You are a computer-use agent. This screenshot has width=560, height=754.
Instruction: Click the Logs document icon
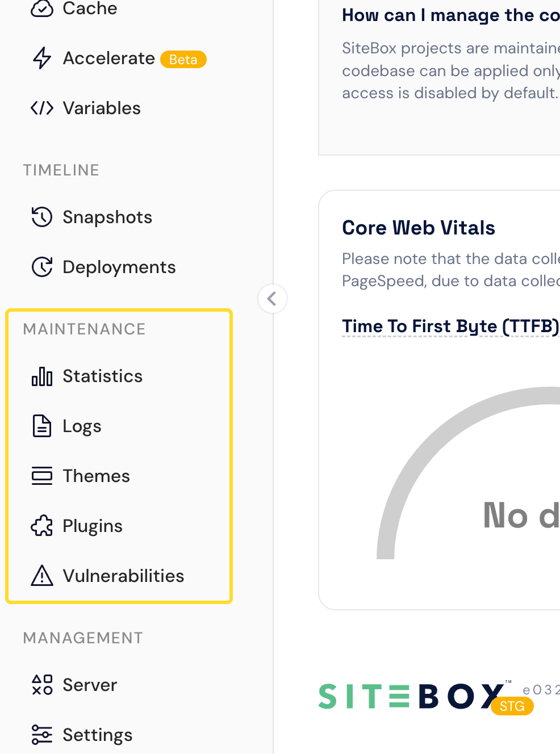[42, 426]
